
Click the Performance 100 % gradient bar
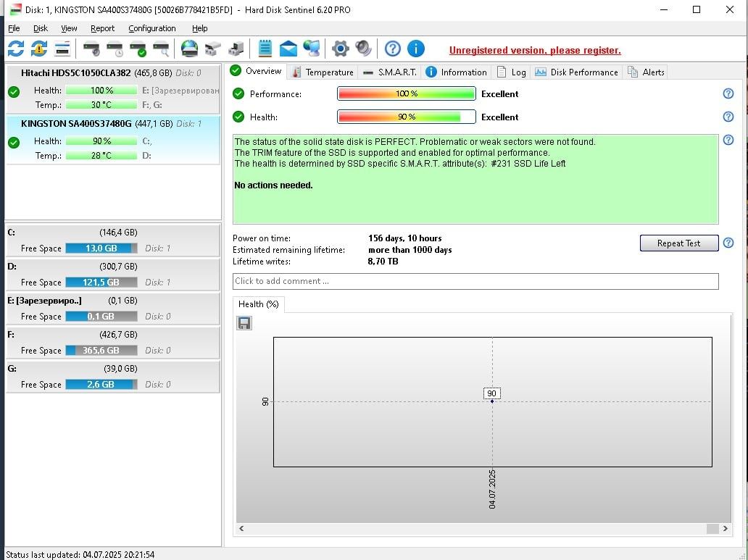tap(407, 93)
